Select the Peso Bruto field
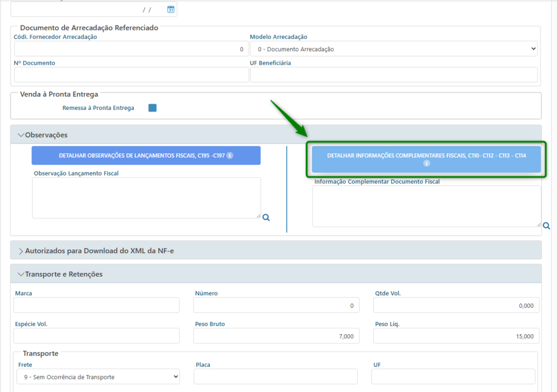This screenshot has width=557, height=392. pyautogui.click(x=276, y=336)
